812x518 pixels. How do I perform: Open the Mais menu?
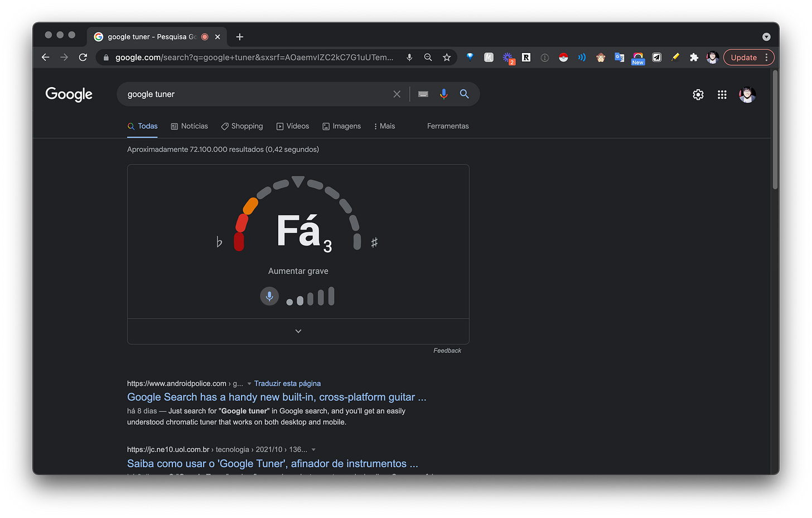click(384, 126)
